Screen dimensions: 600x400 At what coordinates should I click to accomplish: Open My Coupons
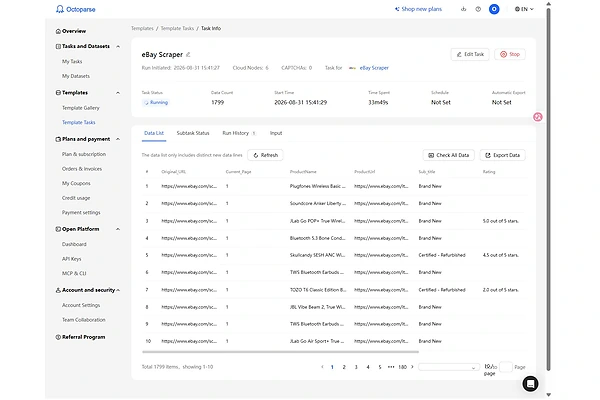pos(76,183)
